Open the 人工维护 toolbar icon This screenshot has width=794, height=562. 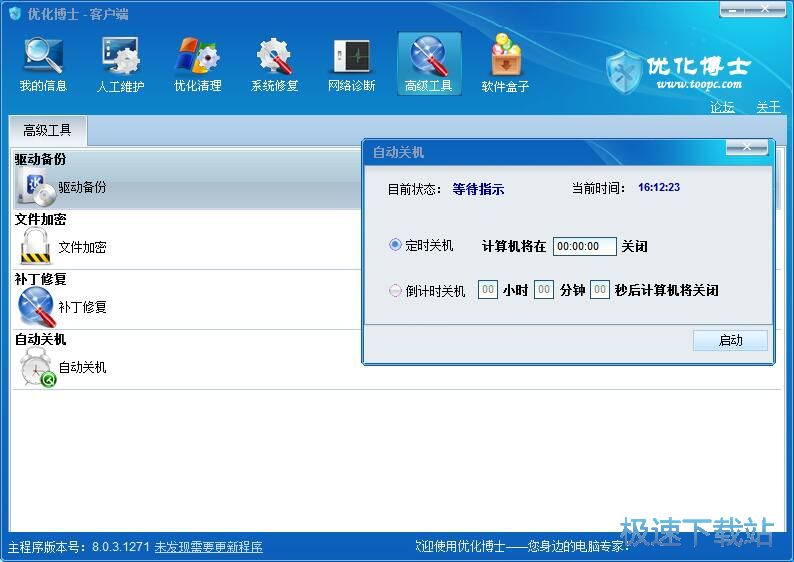click(120, 63)
